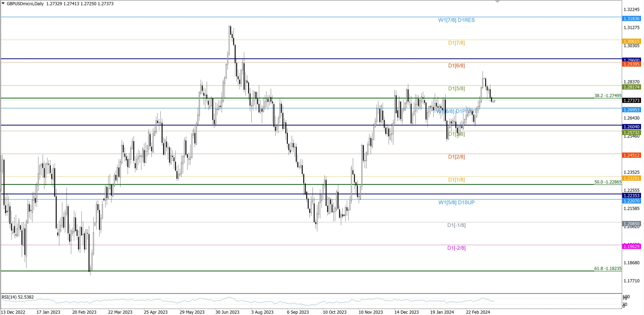Click the GBPUSDmicro,Daily chart title text
Screen dimensions: 644x315
pyautogui.click(x=25, y=4)
